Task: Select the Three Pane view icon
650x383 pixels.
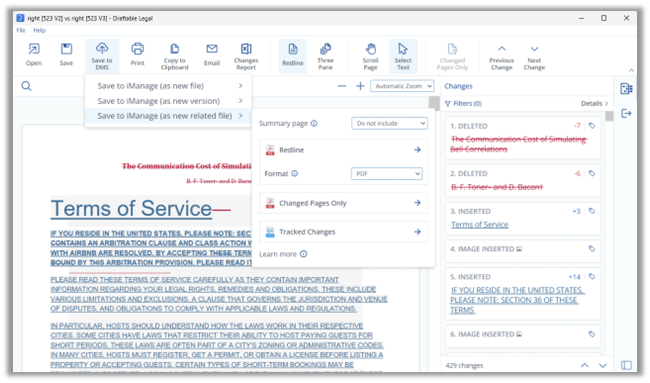Action: click(325, 56)
